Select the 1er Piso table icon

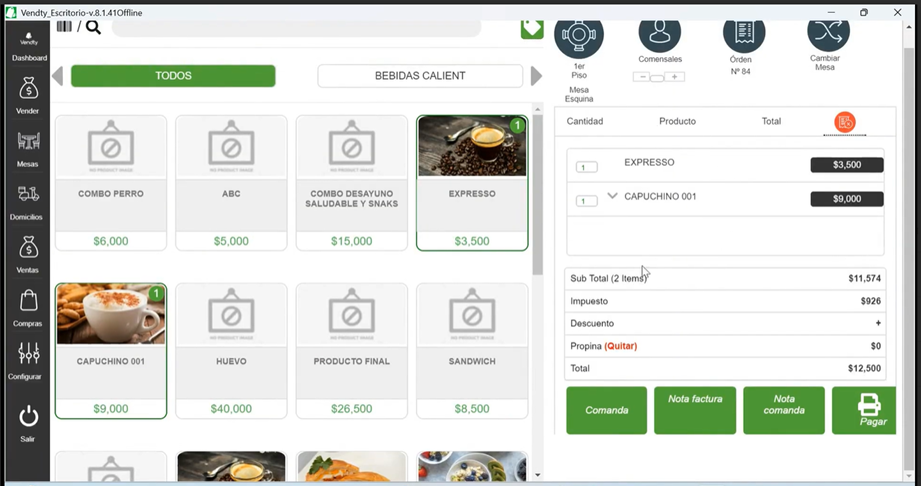point(579,34)
